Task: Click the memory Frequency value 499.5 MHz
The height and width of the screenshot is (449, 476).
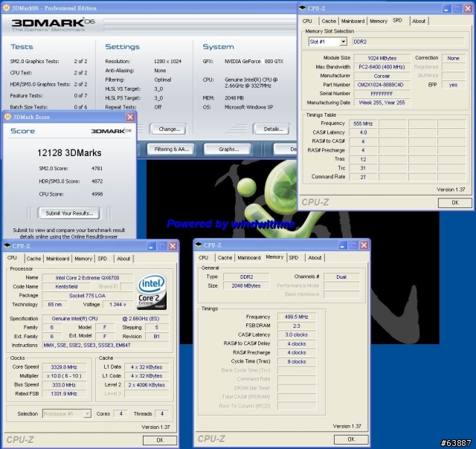Action: point(296,317)
